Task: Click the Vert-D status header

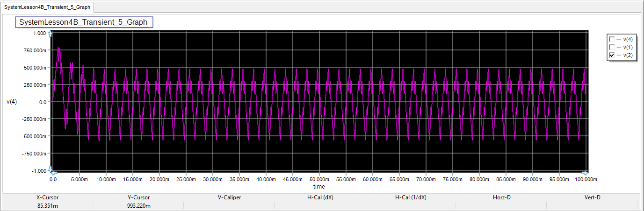Action: 593,197
